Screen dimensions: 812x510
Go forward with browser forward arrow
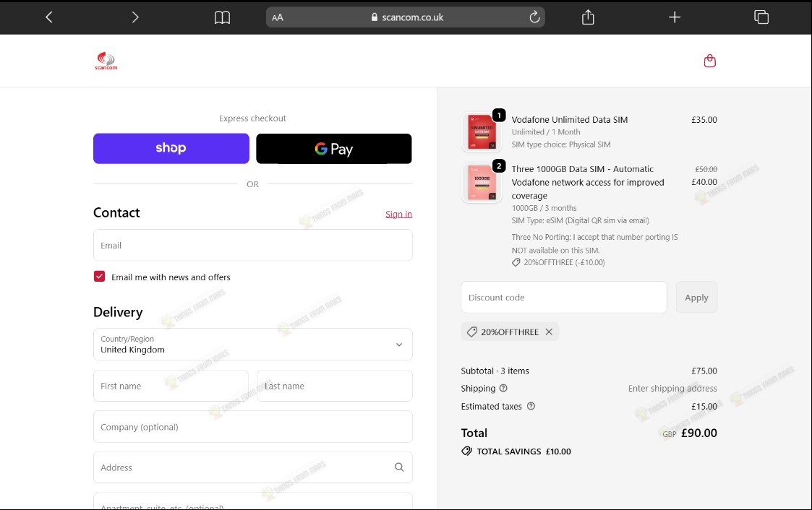135,17
